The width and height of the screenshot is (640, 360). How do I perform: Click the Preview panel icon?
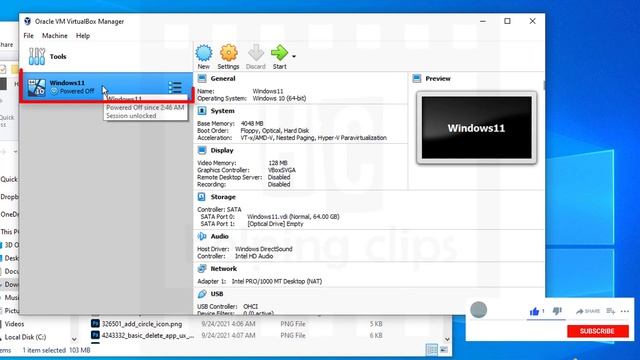[417, 78]
